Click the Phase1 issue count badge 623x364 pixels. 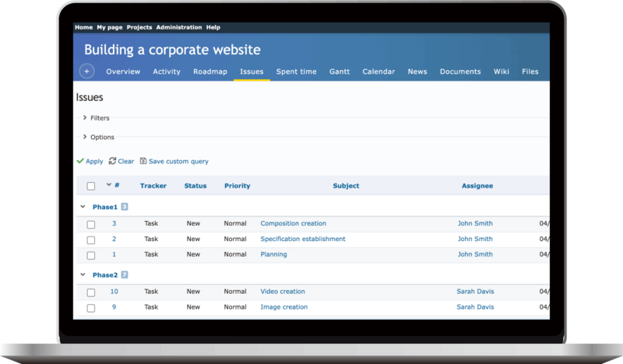[124, 208]
